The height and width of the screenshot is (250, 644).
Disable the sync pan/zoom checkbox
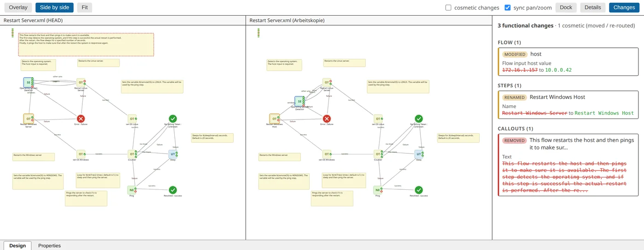[507, 7]
